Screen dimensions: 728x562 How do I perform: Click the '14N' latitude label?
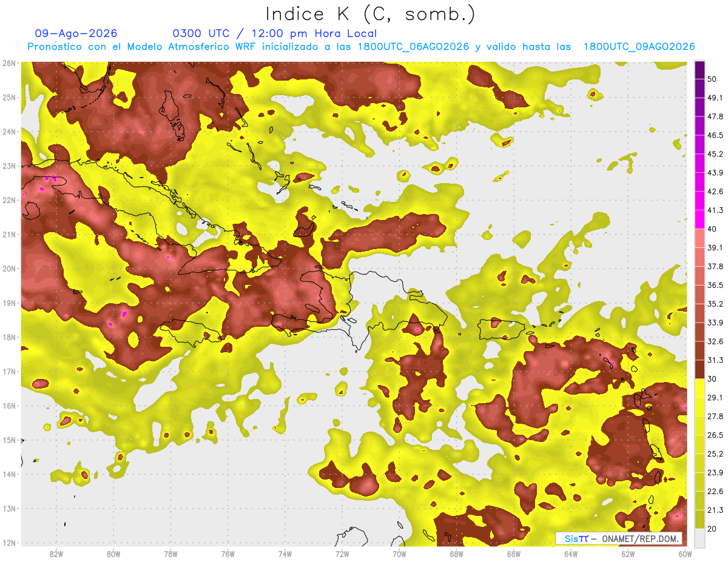click(9, 474)
